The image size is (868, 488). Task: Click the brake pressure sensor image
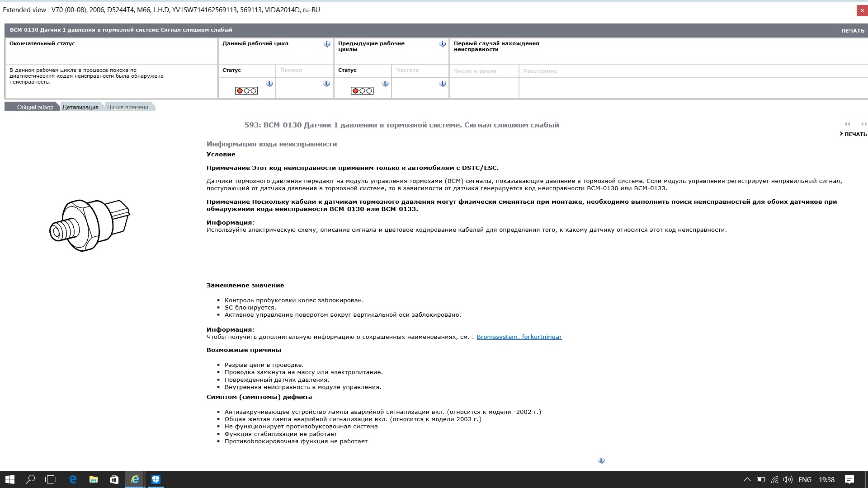pyautogui.click(x=90, y=225)
